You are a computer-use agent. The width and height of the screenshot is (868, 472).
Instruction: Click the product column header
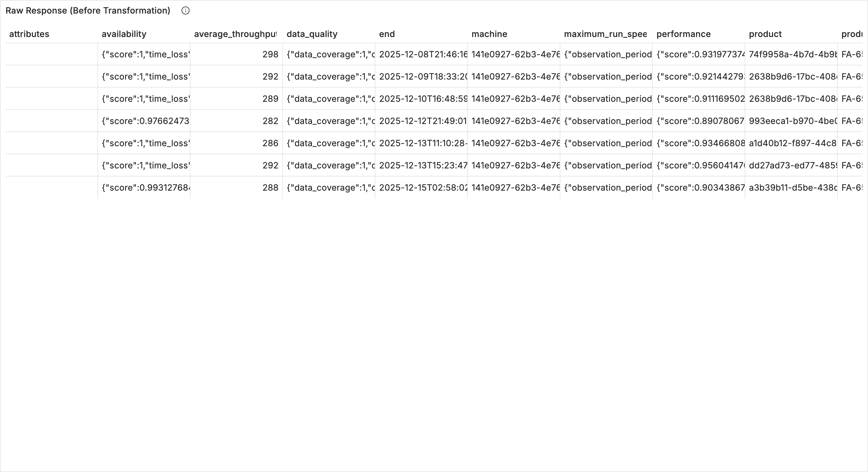point(765,34)
